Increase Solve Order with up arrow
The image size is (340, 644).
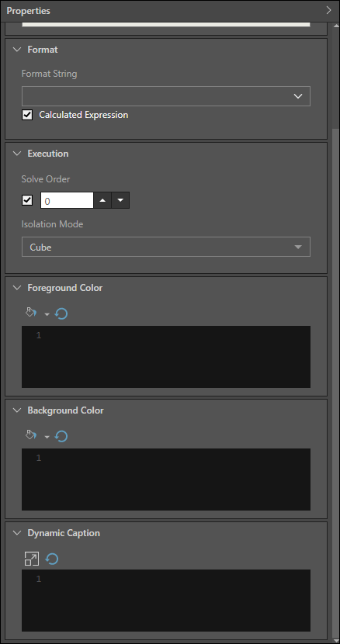tap(102, 200)
